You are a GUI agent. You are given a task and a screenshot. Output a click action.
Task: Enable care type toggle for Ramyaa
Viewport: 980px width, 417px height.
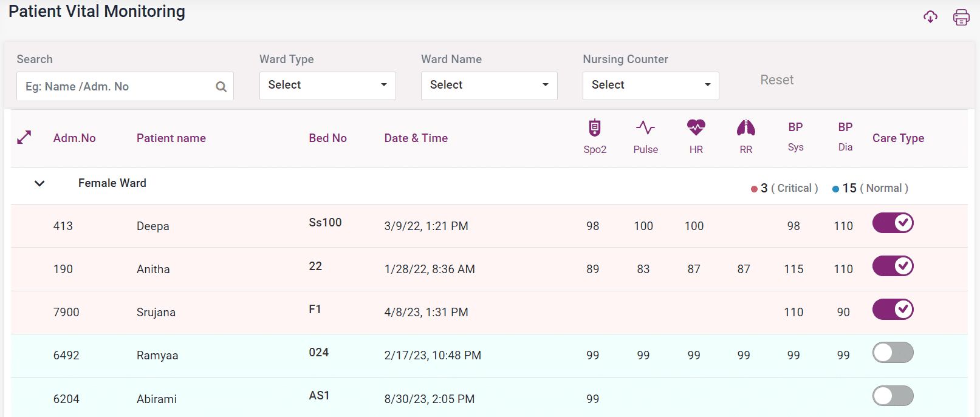893,353
